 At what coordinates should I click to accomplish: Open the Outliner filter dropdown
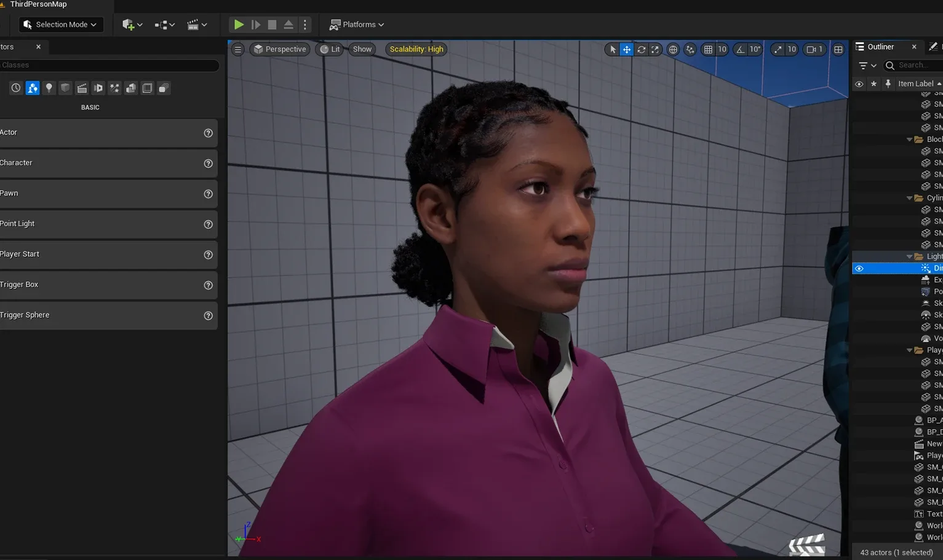click(867, 65)
